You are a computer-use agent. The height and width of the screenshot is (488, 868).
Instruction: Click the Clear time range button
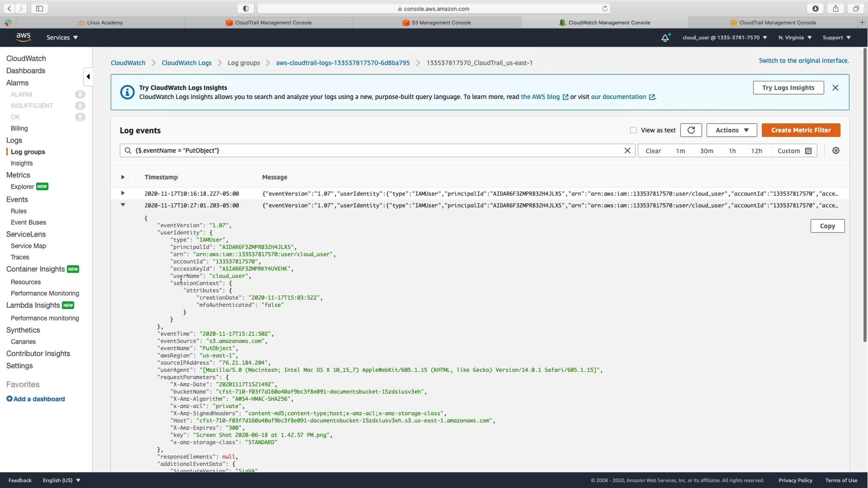(653, 151)
